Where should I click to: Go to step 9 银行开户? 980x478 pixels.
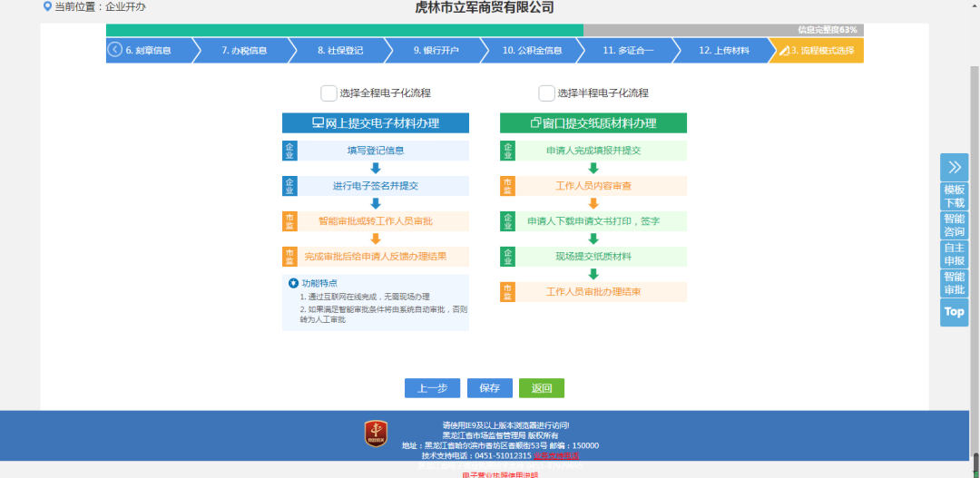(436, 51)
